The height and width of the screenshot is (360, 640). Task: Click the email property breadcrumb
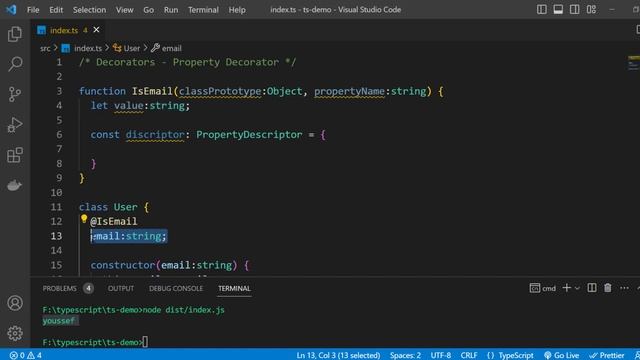click(166, 48)
